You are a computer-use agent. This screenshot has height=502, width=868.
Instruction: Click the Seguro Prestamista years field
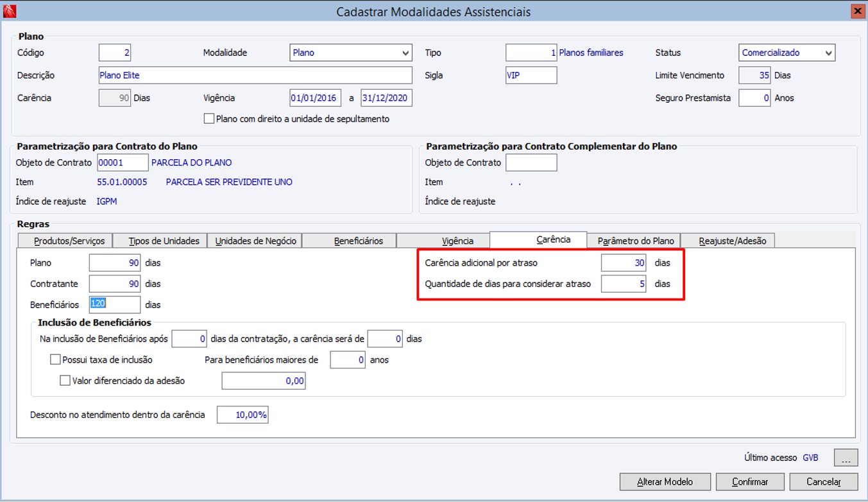coord(754,98)
